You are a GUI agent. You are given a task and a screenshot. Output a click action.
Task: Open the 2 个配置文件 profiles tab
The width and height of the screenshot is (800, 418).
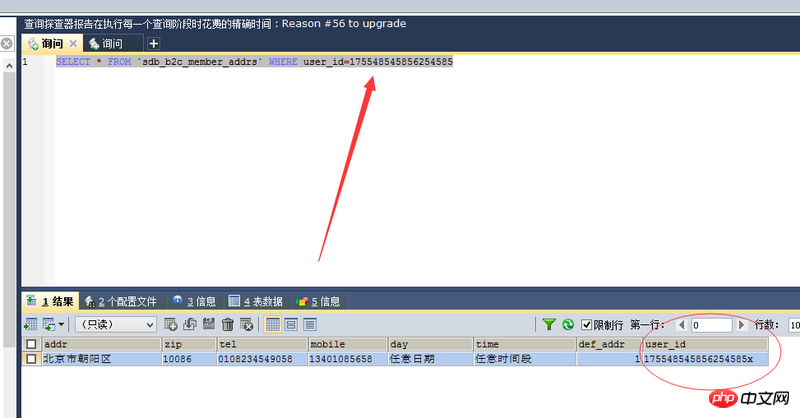(x=121, y=301)
